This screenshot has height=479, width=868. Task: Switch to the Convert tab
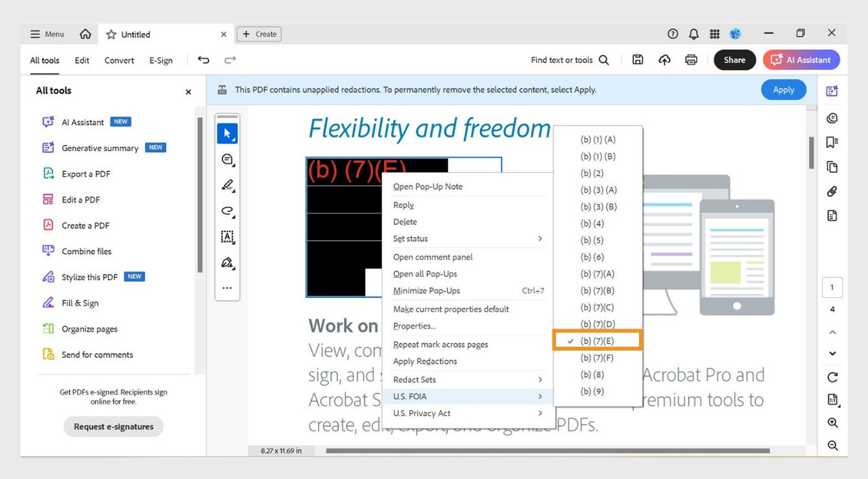coord(119,60)
